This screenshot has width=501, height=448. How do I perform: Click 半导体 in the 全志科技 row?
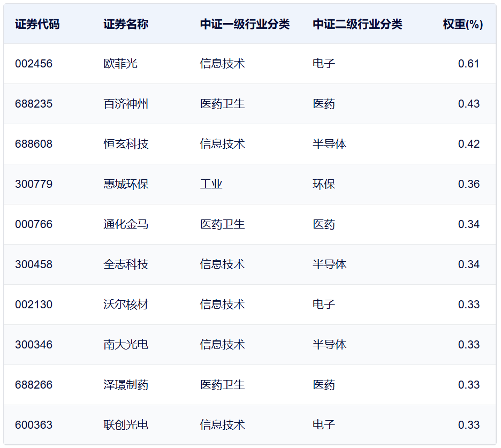329,264
